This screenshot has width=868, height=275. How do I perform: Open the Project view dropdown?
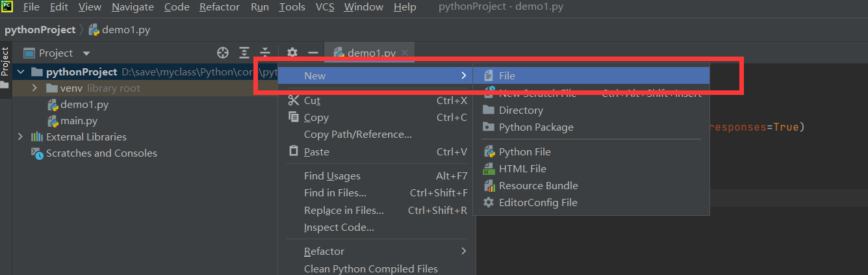coord(57,53)
